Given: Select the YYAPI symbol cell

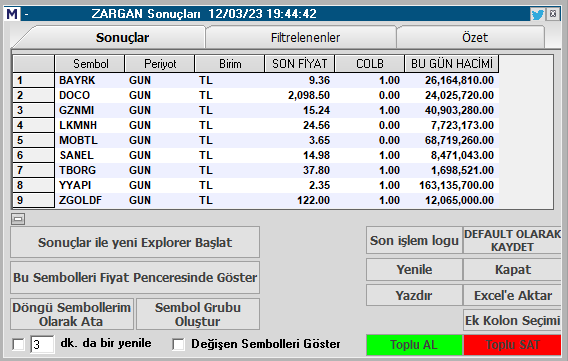Looking at the screenshot, I should click(x=90, y=185).
